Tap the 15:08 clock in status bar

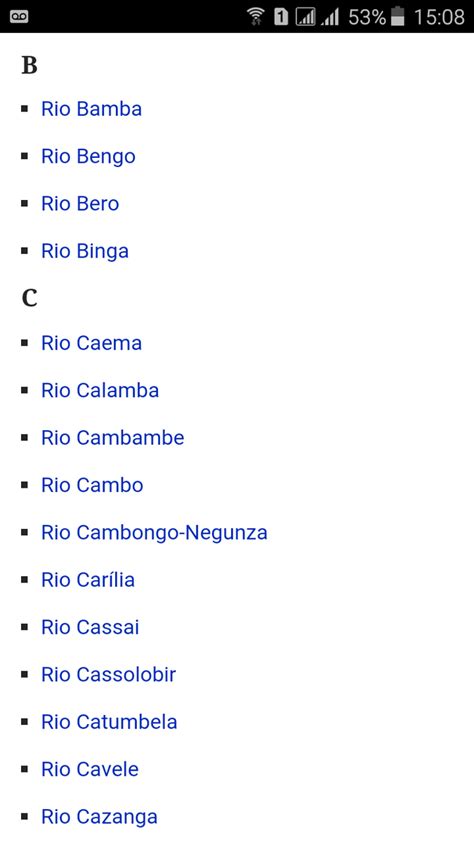pos(439,17)
